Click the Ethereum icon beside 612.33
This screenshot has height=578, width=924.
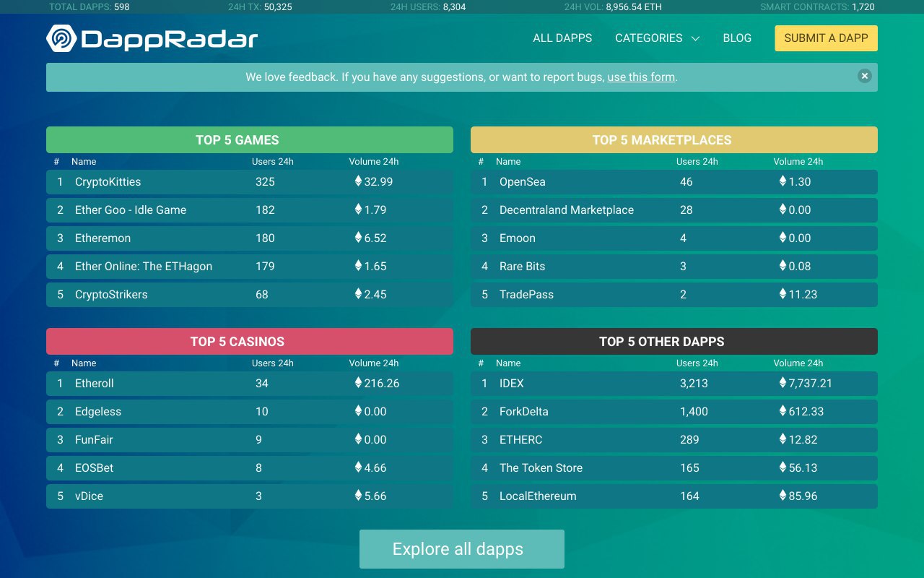tap(783, 411)
